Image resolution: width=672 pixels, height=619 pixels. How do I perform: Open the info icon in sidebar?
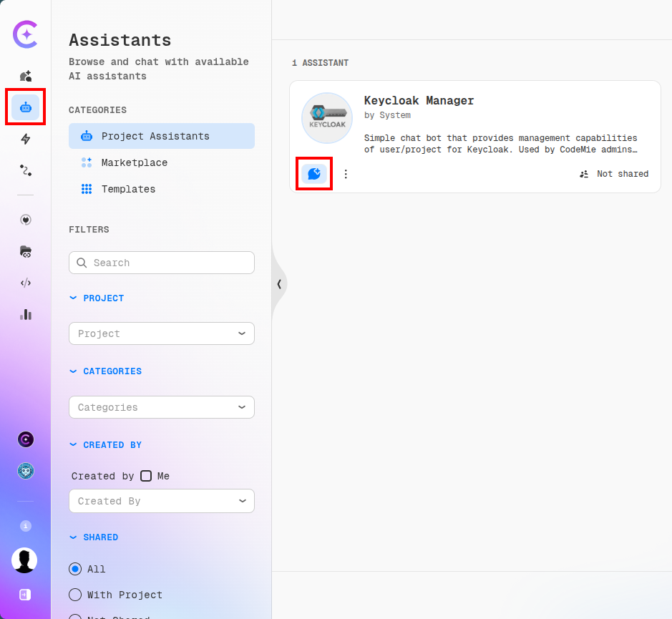pyautogui.click(x=26, y=525)
